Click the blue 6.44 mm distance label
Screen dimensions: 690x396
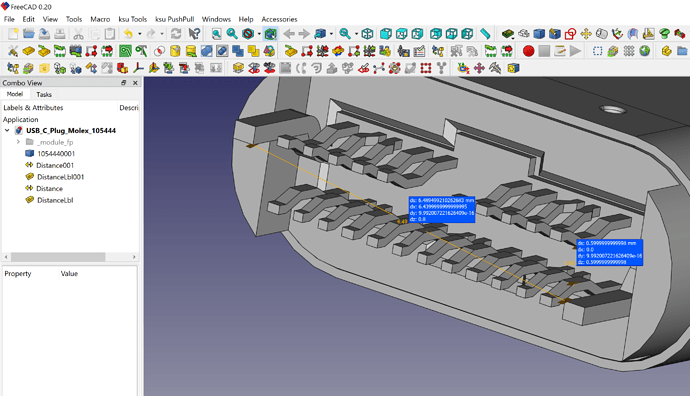point(442,209)
